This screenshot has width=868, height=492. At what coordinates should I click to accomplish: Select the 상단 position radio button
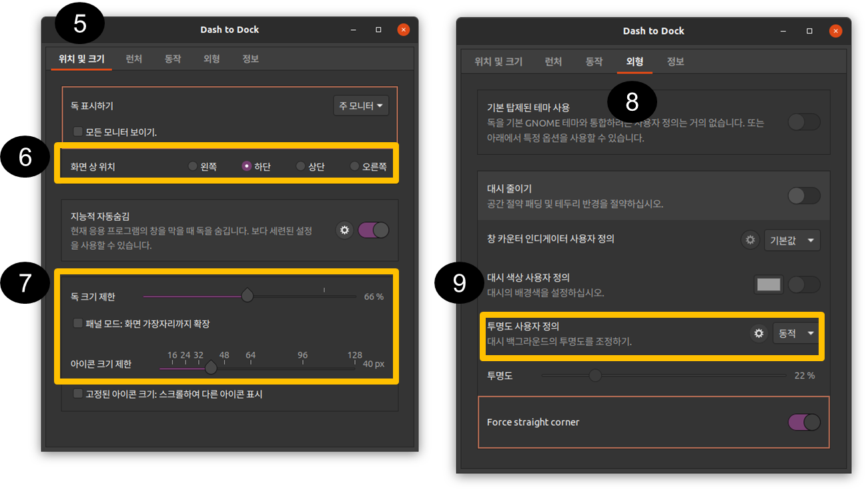click(x=300, y=166)
